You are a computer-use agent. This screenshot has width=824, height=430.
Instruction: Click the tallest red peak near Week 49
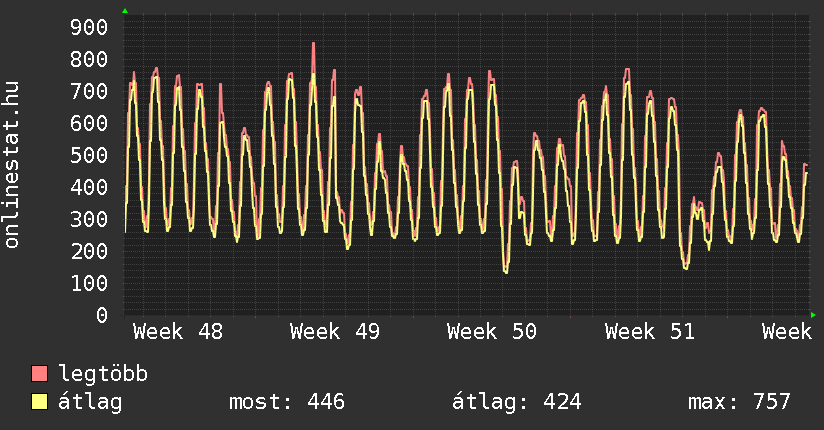[313, 45]
